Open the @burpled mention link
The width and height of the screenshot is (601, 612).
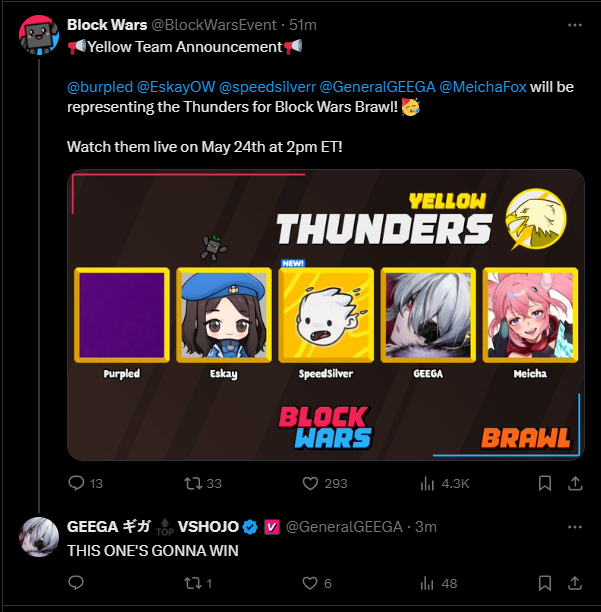[x=100, y=87]
